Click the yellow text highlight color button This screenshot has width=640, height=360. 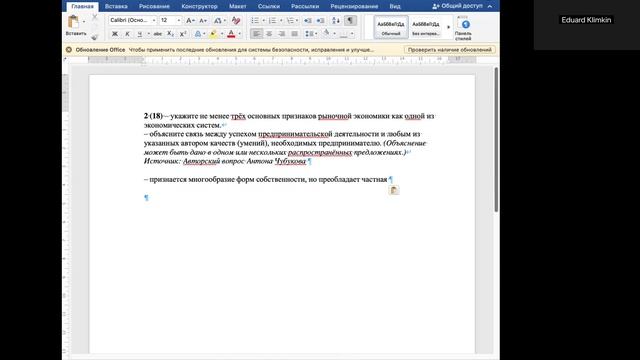[x=213, y=34]
